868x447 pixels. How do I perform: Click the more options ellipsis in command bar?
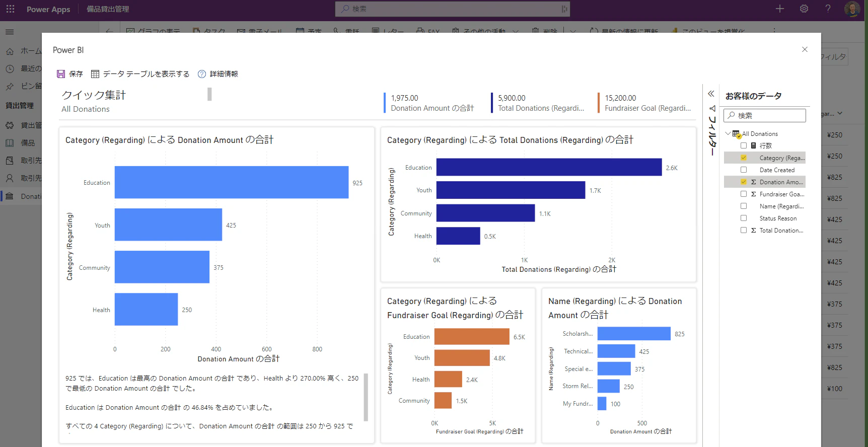click(x=774, y=31)
